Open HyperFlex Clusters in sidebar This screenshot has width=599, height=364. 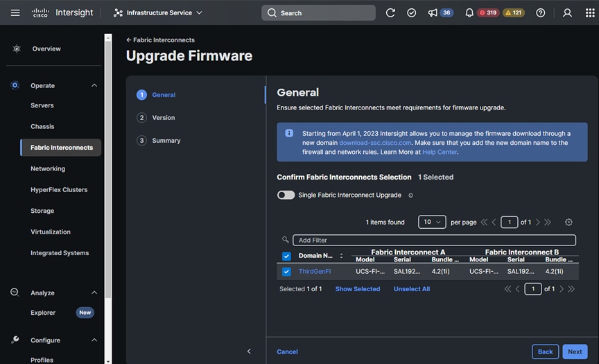pyautogui.click(x=59, y=190)
